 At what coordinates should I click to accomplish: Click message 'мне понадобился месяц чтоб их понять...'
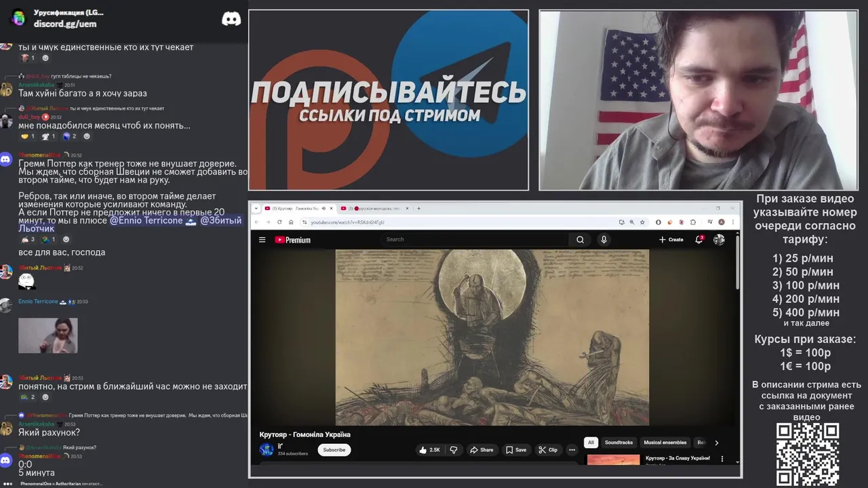coord(104,125)
